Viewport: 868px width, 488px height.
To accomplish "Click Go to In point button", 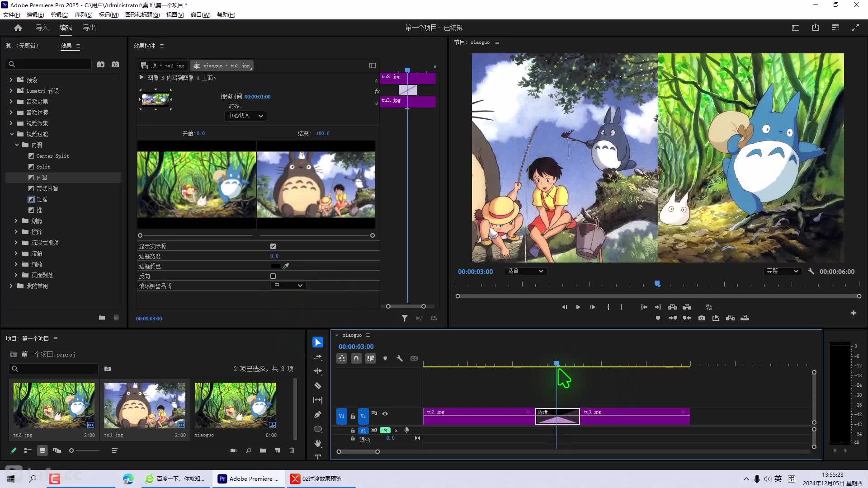I will pyautogui.click(x=644, y=307).
